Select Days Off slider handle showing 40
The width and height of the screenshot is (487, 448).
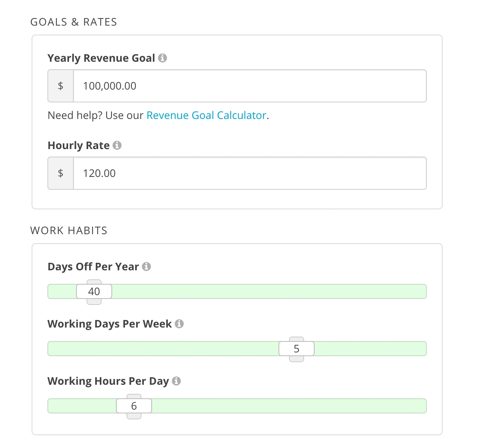[94, 292]
